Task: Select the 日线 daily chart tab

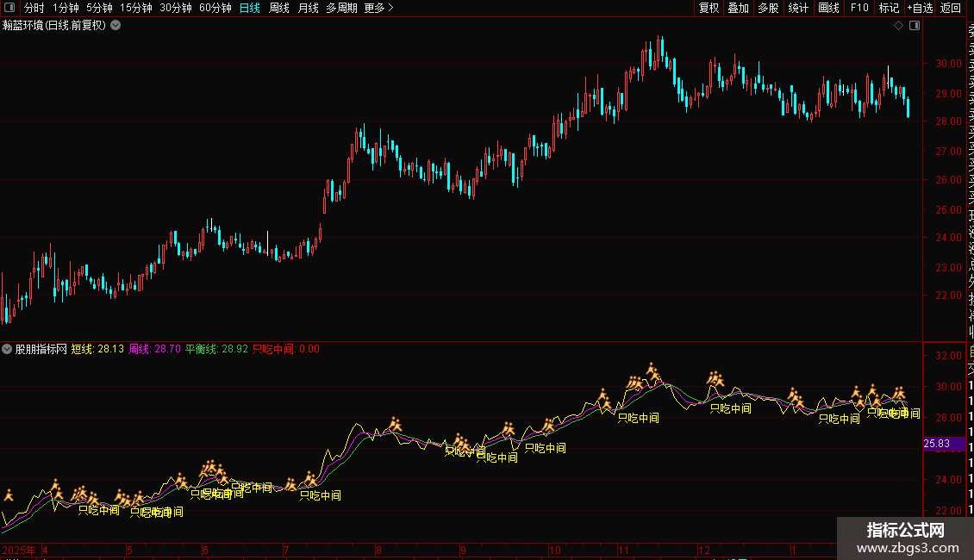Action: (x=250, y=8)
